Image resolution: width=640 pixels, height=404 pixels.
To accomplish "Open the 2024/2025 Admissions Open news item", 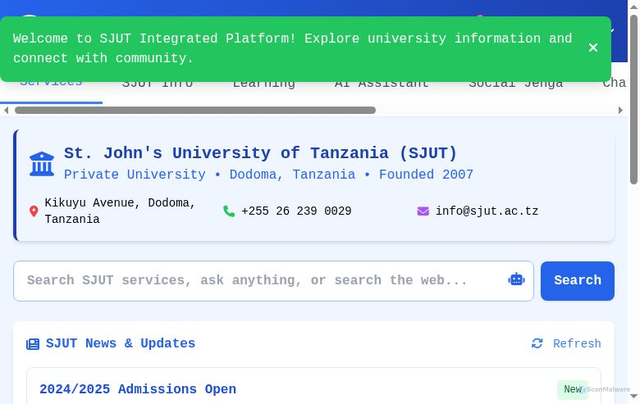I will [138, 389].
